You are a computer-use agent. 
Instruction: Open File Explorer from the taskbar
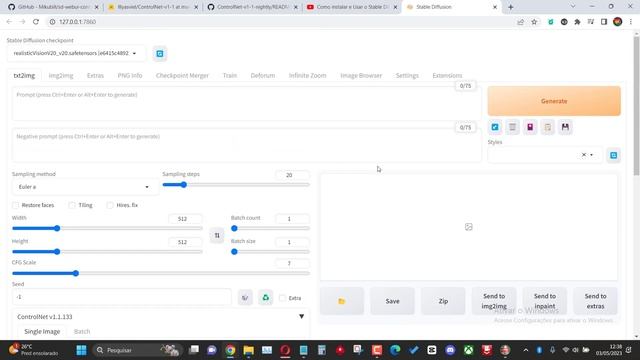(x=249, y=350)
